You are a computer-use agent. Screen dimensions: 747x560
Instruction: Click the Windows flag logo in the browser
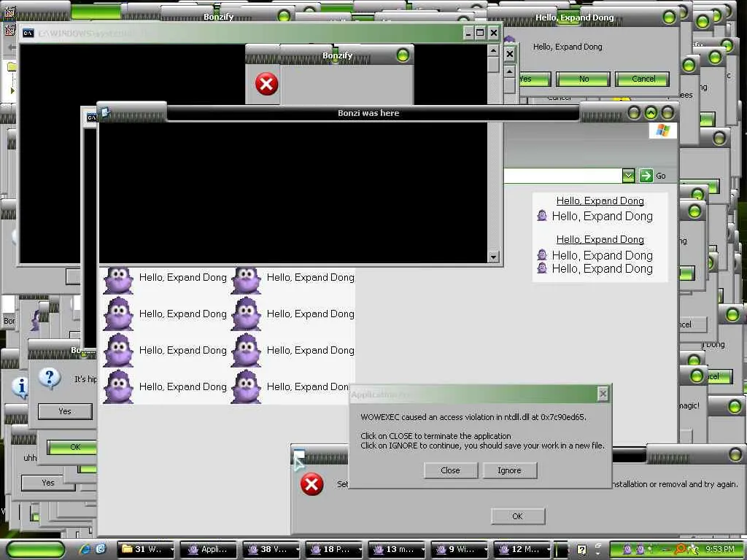point(662,130)
